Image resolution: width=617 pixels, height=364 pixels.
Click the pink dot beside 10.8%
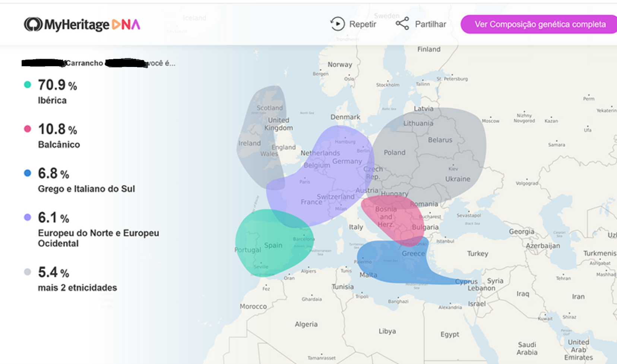28,129
